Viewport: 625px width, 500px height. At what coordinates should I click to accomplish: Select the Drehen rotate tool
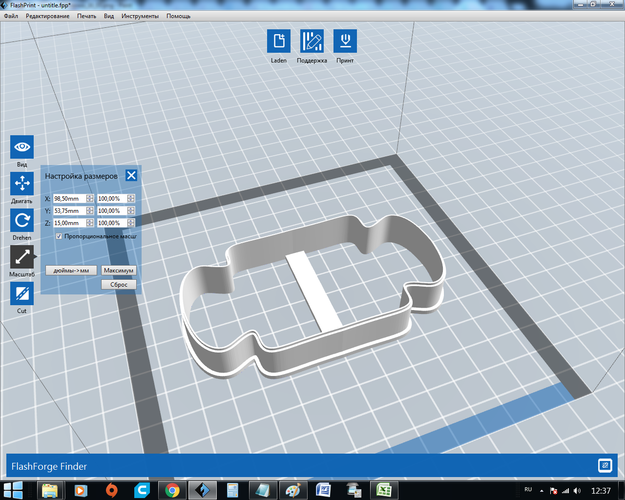tap(22, 220)
